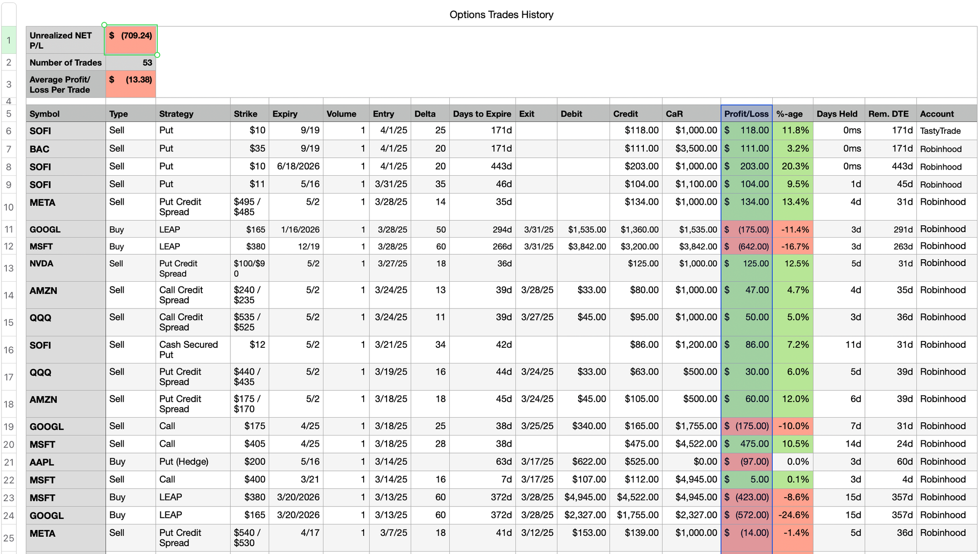Select the '3/12/25' exit date cell
Viewport: 980px width, 554px height.
pyautogui.click(x=536, y=538)
